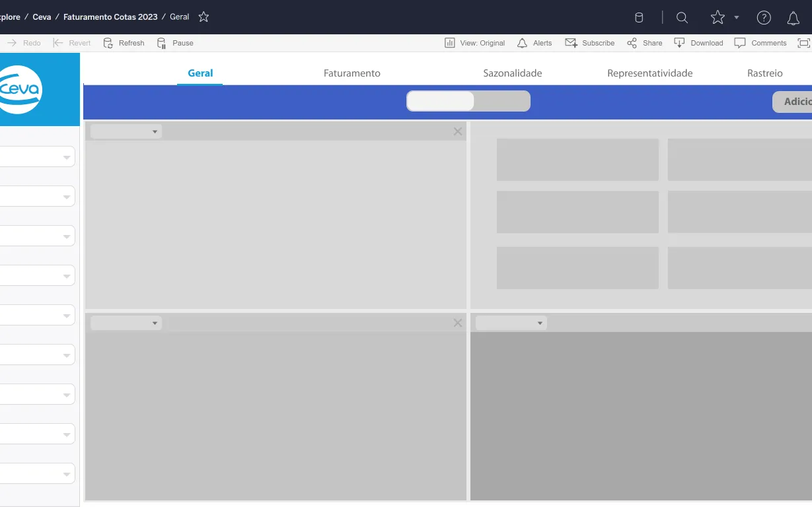The width and height of the screenshot is (812, 507).
Task: Open the Download options
Action: 698,43
